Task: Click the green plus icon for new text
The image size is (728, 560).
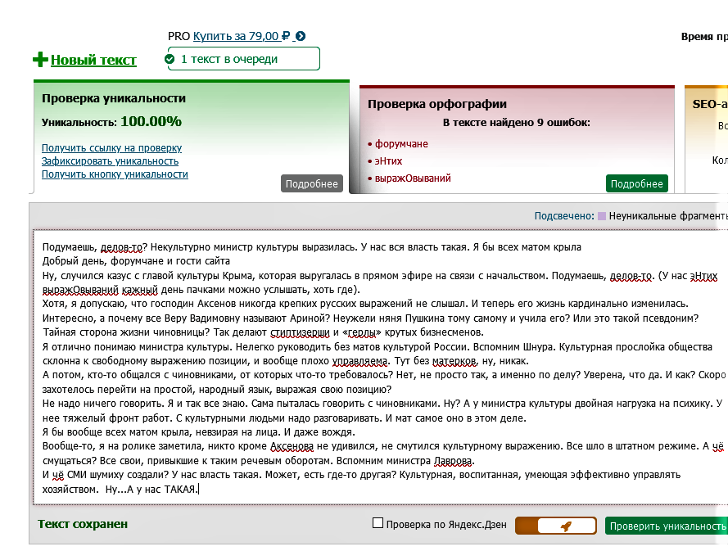Action: (x=40, y=60)
